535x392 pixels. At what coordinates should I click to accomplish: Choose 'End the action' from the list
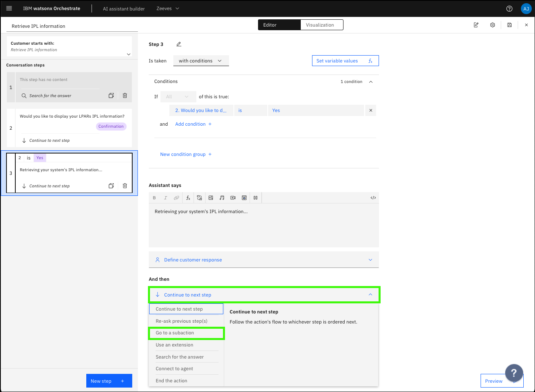click(x=171, y=381)
